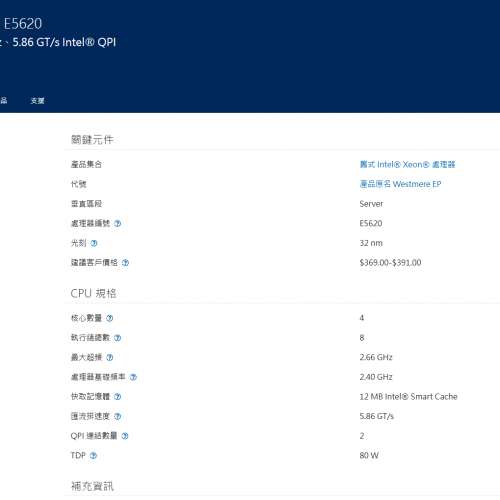Select the Server value text
This screenshot has width=500, height=500.
point(371,204)
